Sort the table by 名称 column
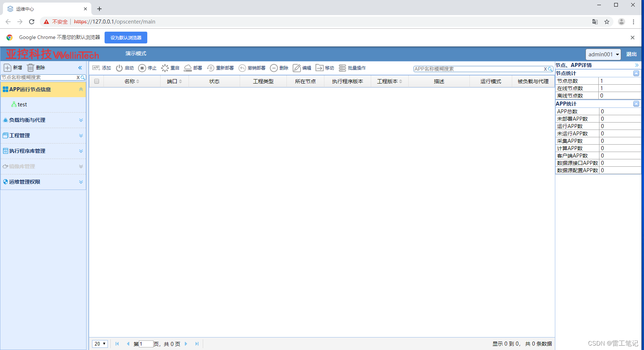Image resolution: width=644 pixels, height=350 pixels. (x=132, y=81)
